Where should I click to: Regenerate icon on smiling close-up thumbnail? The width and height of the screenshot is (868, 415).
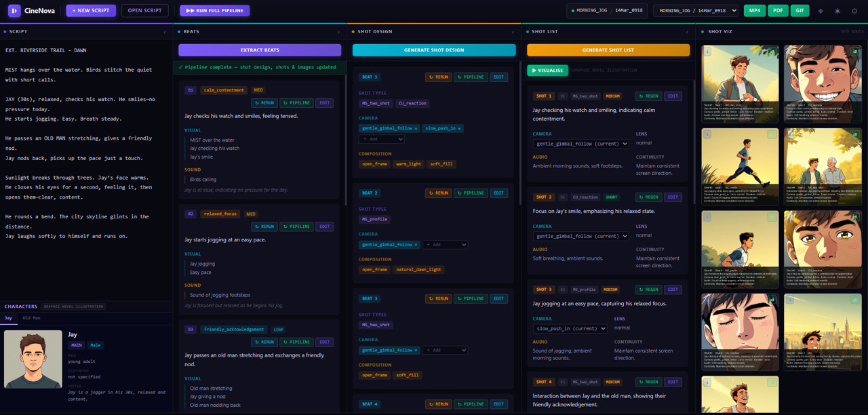click(x=855, y=52)
